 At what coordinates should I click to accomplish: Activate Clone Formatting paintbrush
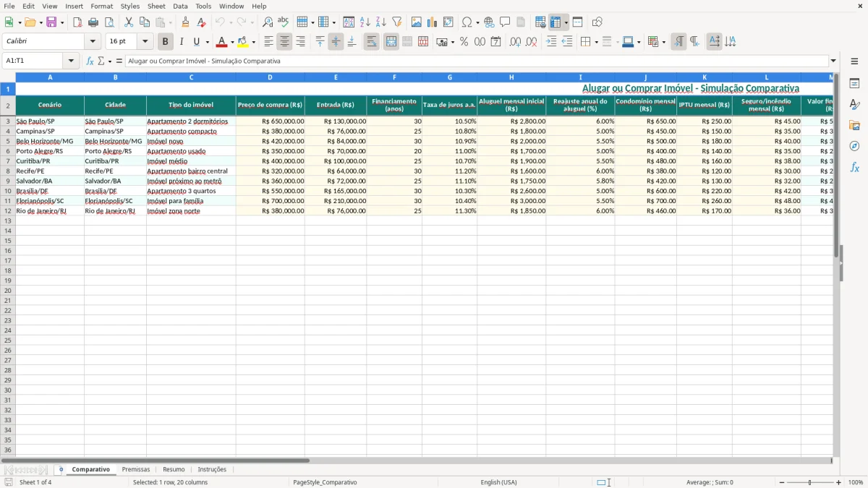[185, 22]
